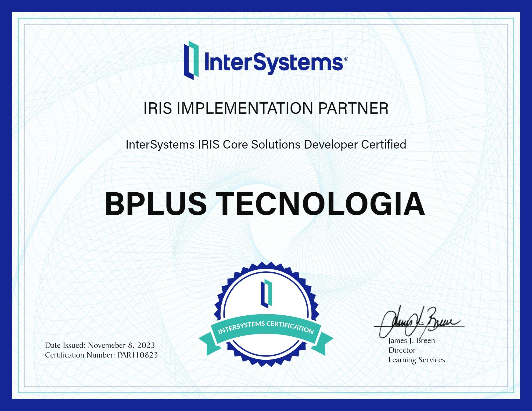The height and width of the screenshot is (411, 532).
Task: Click the Date Issued line
Action: (x=100, y=345)
